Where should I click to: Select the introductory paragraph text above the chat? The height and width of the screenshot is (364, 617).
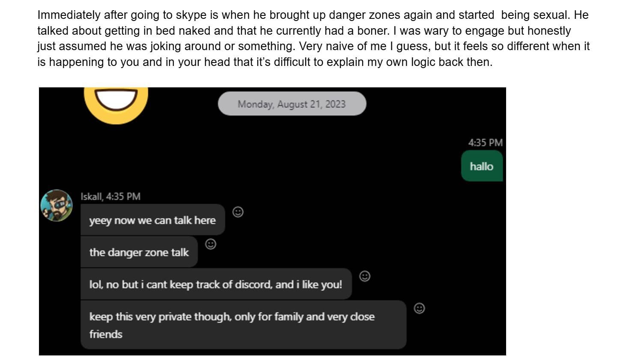(x=313, y=39)
